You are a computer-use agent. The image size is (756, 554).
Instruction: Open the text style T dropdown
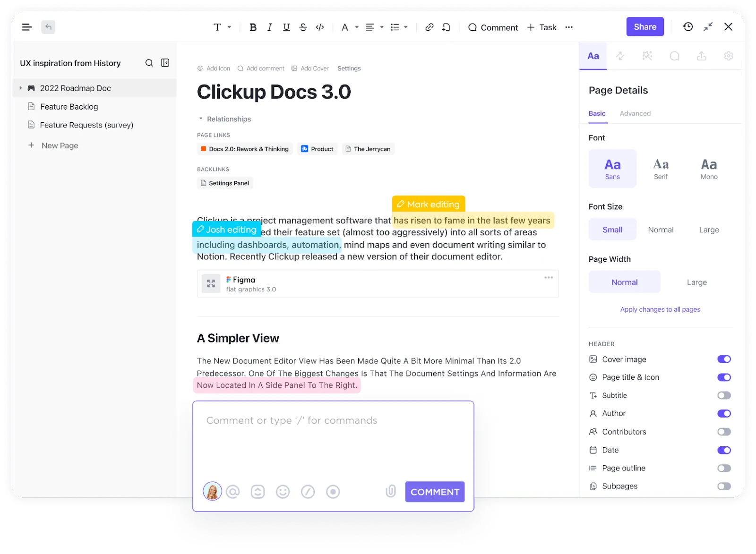[222, 27]
